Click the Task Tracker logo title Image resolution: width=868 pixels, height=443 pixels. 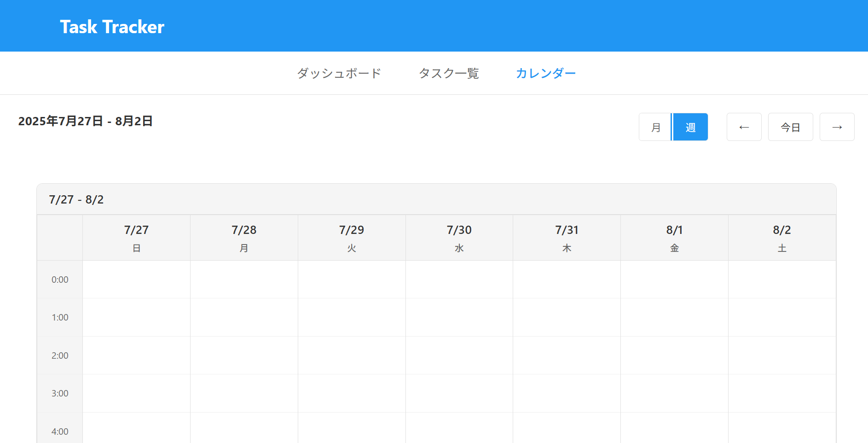[112, 27]
